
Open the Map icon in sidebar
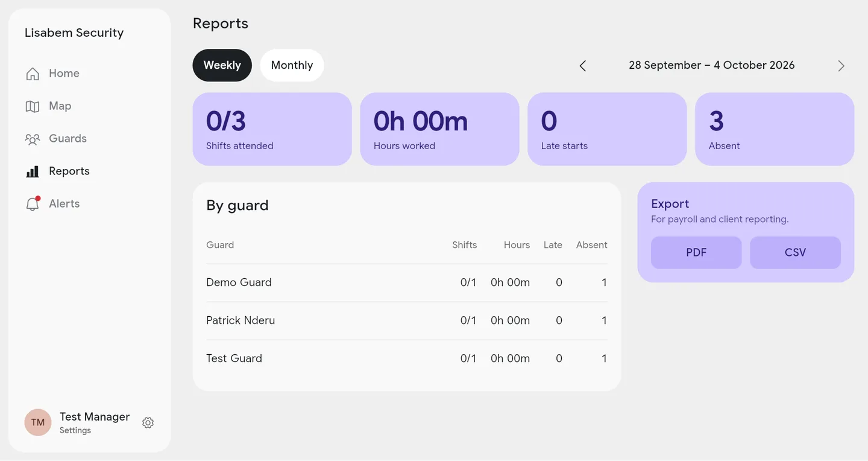33,106
